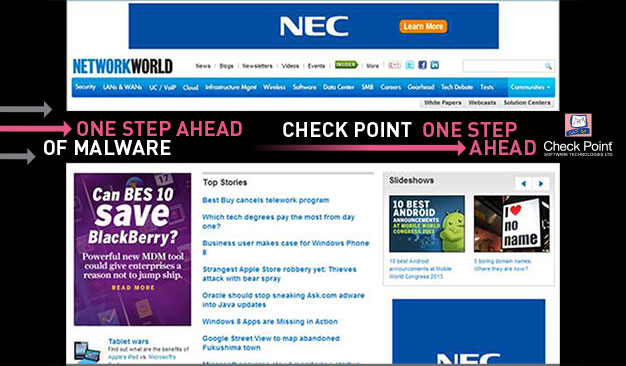Select the Gearhead nav tab
This screenshot has height=366, width=626.
[x=421, y=87]
